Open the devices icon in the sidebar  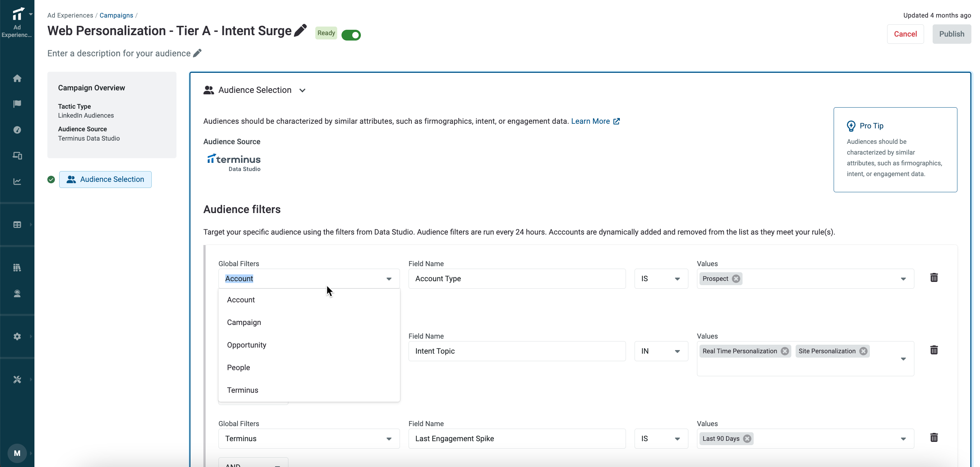pos(17,156)
